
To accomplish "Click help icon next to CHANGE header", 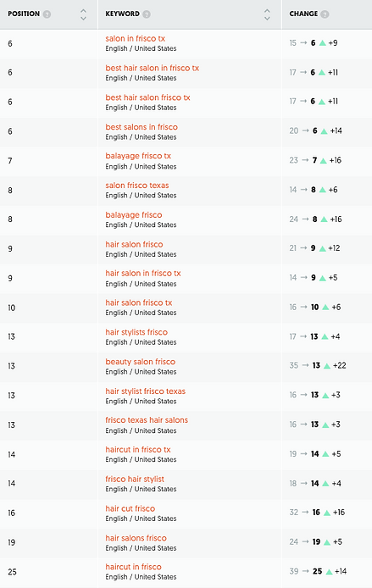I will pyautogui.click(x=325, y=14).
